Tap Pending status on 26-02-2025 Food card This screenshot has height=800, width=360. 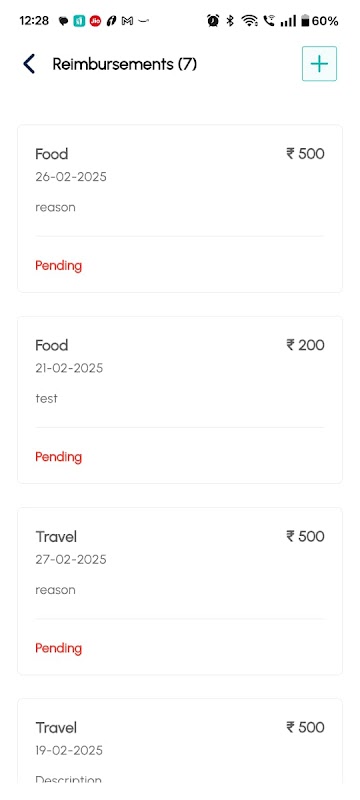59,266
